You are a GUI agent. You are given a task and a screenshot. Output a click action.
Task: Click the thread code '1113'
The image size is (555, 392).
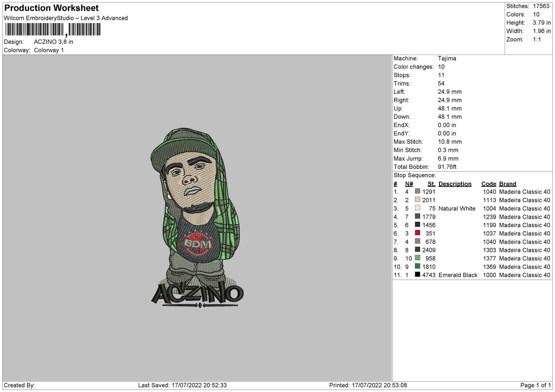pyautogui.click(x=489, y=200)
